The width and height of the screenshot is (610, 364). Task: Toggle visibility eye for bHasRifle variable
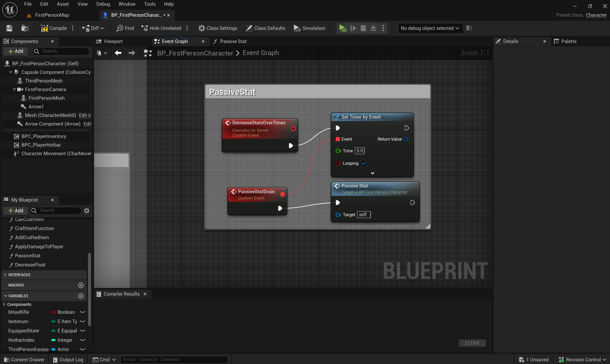[83, 312]
